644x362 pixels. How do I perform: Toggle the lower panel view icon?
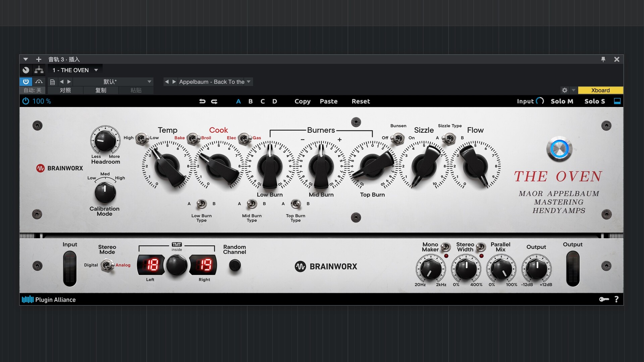pyautogui.click(x=617, y=101)
